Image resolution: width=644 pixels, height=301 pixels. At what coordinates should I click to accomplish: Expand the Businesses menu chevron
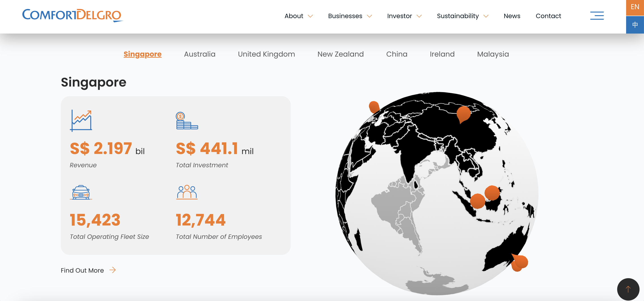tap(369, 16)
